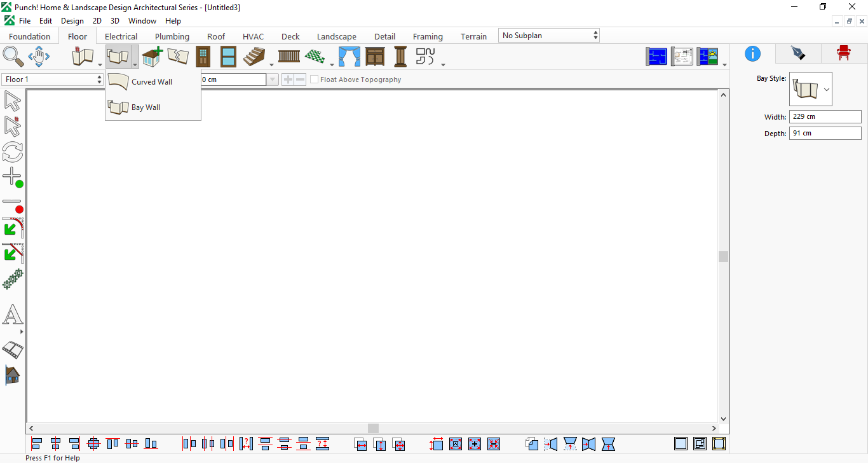Click the horizontal scrollbar thumb
Image resolution: width=868 pixels, height=463 pixels.
point(374,429)
